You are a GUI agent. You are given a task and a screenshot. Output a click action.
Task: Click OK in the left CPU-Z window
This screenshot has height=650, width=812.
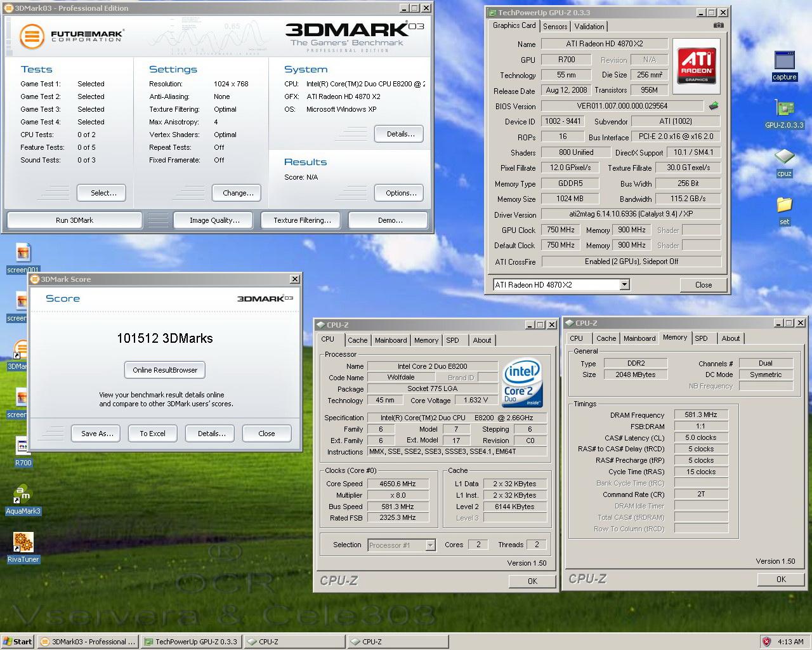click(532, 581)
